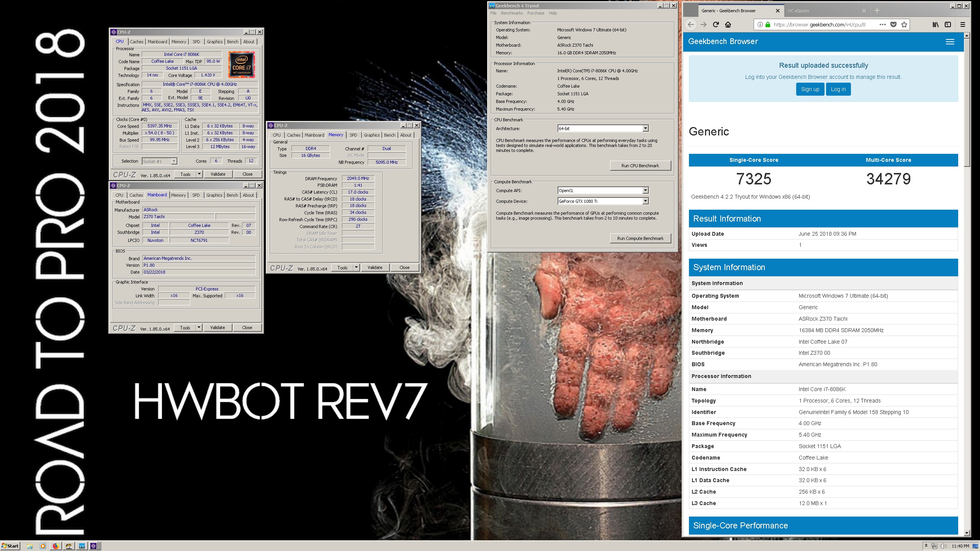
Task: Expand Tools arrow in CPU-Z Memory window
Action: tap(356, 267)
